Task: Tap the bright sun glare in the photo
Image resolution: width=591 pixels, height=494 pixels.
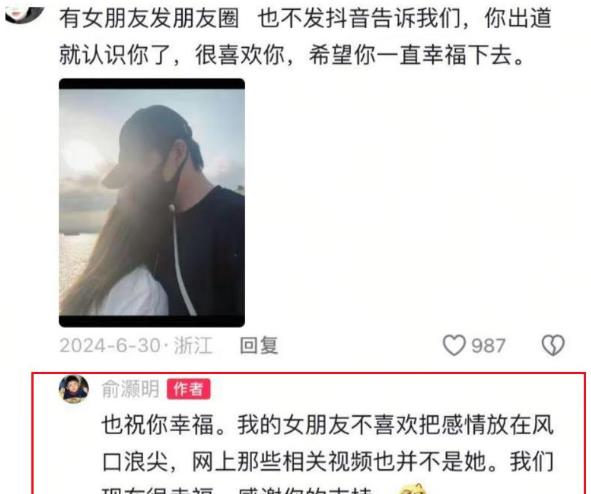Action: click(x=81, y=155)
